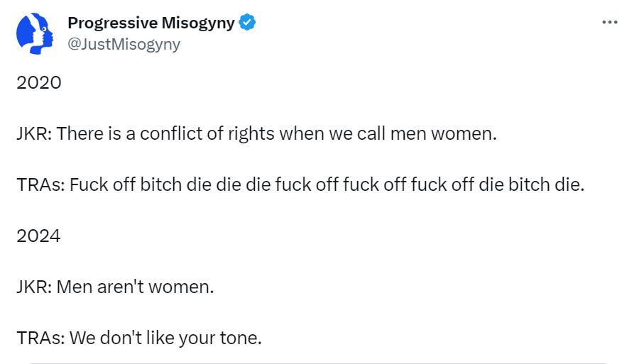Click the "JKR:" label under 2020
622x364 pixels.
point(33,134)
